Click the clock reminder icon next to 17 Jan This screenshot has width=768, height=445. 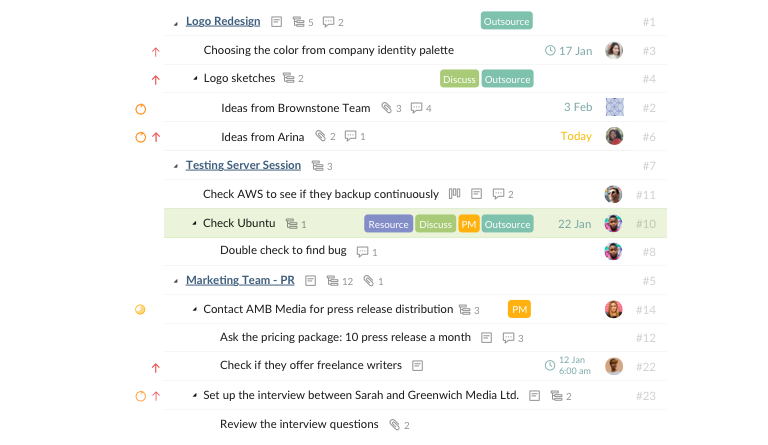point(550,50)
